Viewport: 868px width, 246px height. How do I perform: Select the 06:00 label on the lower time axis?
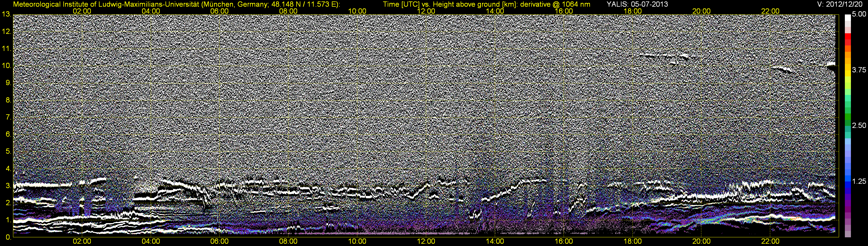tap(219, 241)
